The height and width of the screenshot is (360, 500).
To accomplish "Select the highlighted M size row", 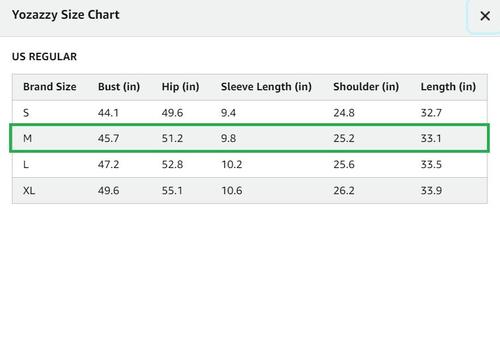I will 249,138.
